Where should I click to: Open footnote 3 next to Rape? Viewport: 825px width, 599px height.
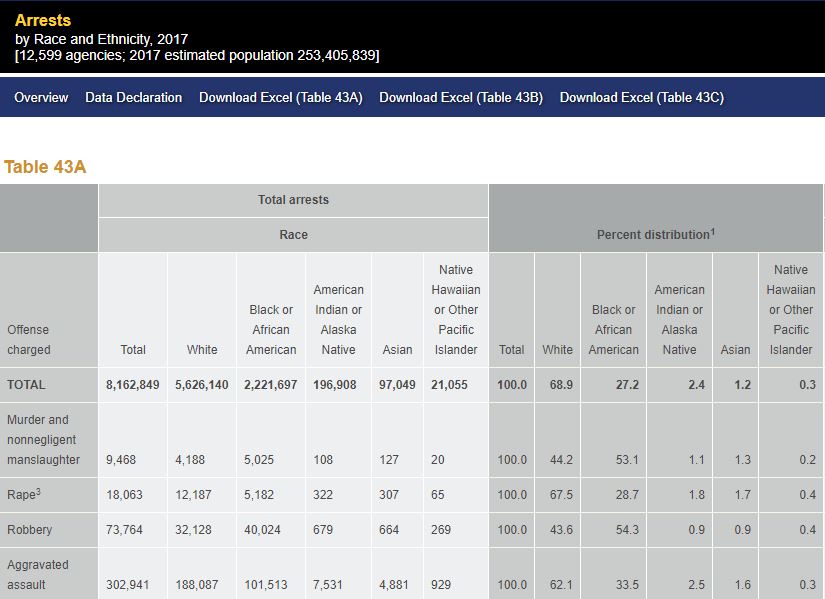click(38, 492)
